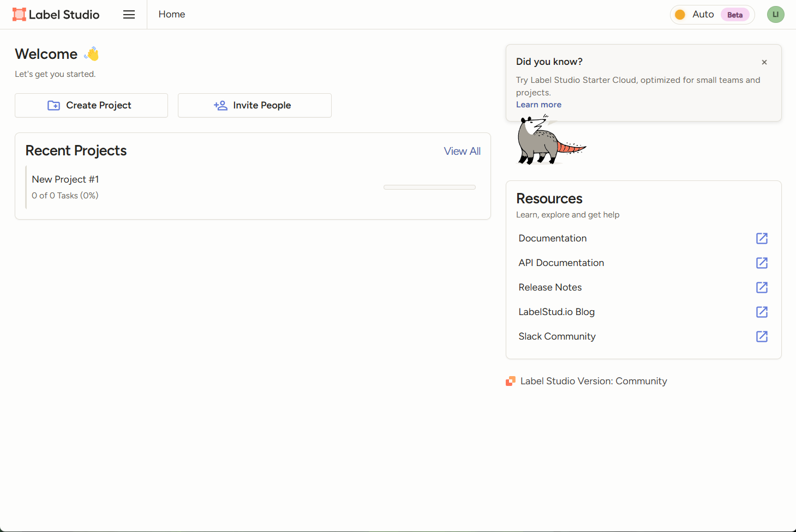Close the Did you know banner
The image size is (796, 532).
[764, 62]
